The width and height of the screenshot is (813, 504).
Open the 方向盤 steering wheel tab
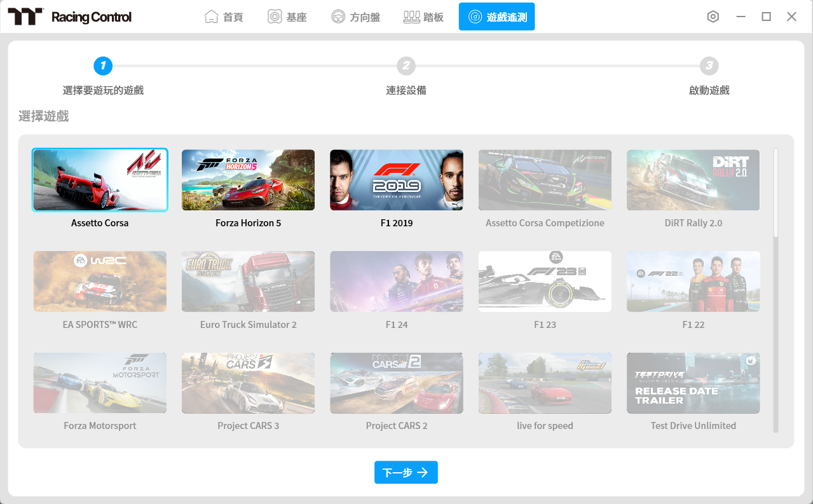[356, 17]
